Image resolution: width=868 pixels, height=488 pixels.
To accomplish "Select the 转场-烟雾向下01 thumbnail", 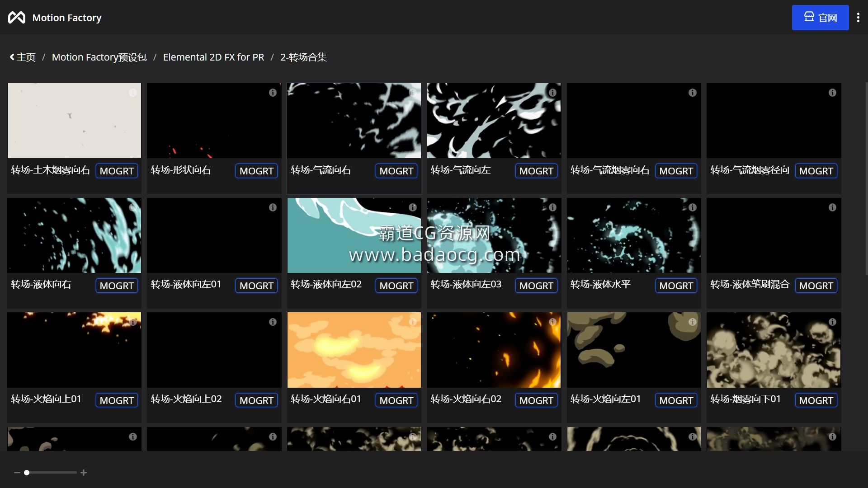I will pyautogui.click(x=774, y=350).
